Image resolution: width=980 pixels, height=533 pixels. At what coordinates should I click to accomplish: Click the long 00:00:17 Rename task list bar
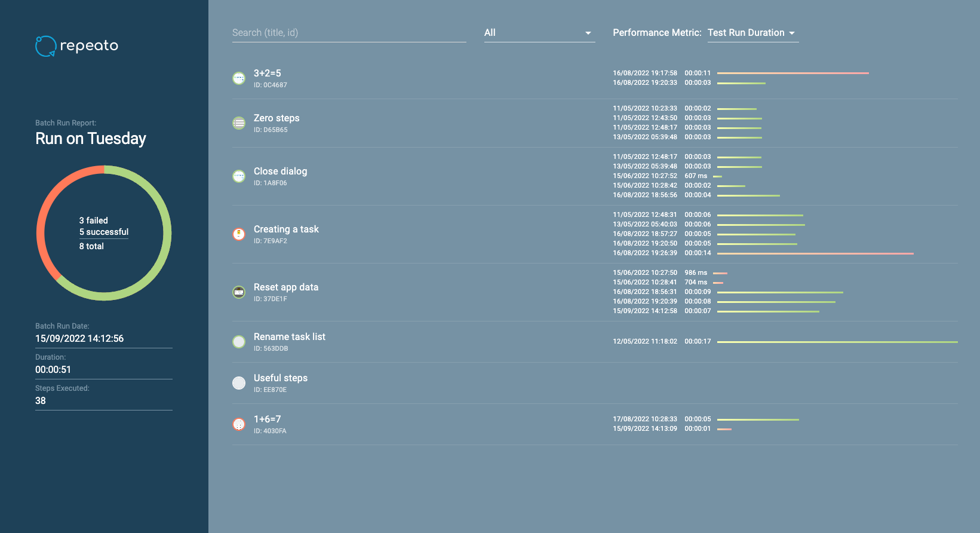click(837, 342)
